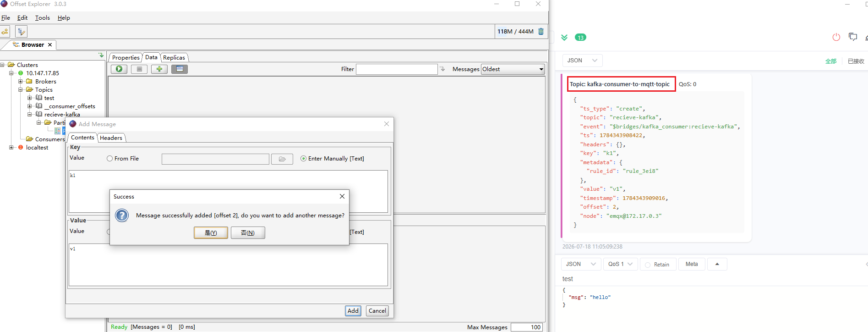The image size is (868, 332).
Task: Open the JSON format dropdown above received messages
Action: [582, 61]
